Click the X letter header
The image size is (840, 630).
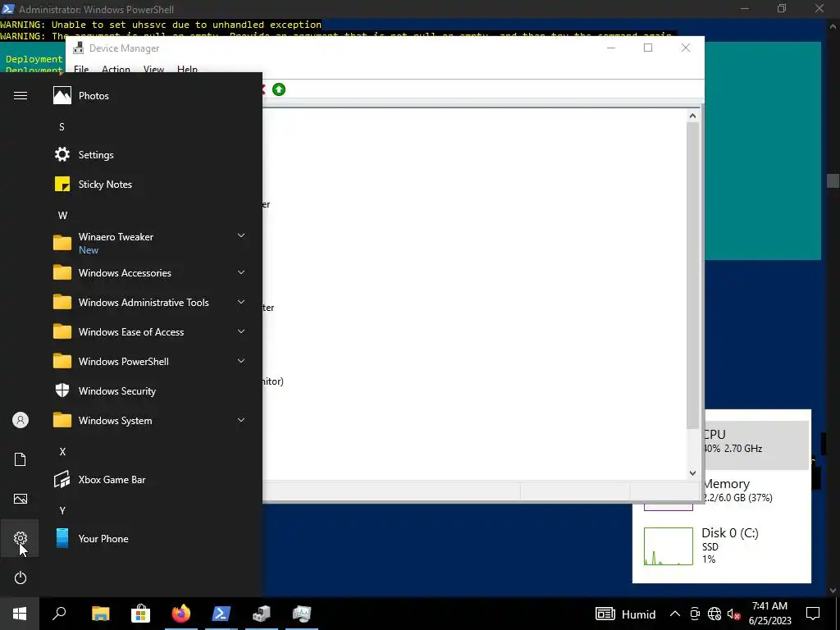point(62,452)
